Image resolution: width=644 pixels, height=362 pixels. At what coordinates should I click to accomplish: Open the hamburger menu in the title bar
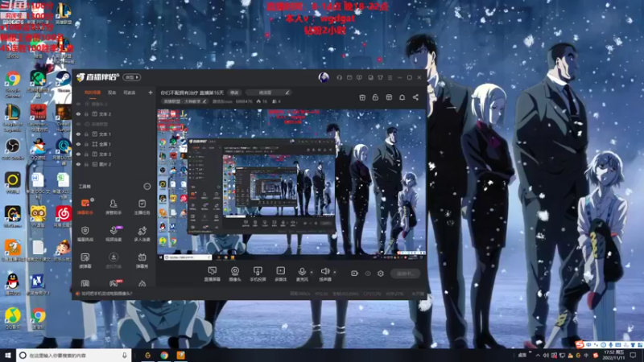coord(390,77)
